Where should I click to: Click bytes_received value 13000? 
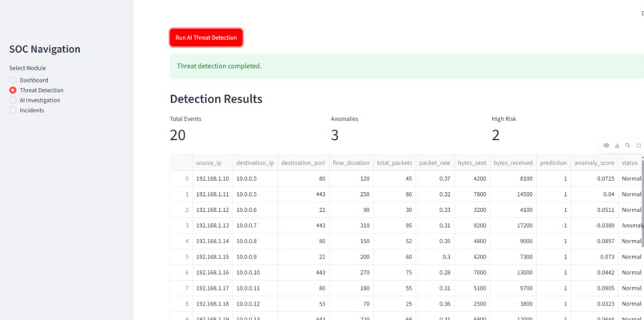tap(513, 272)
